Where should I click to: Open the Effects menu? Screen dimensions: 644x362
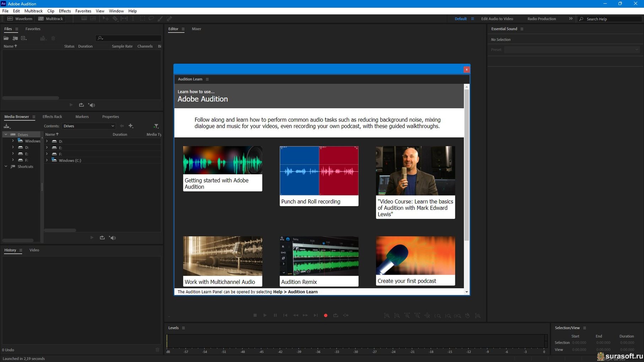tap(65, 11)
